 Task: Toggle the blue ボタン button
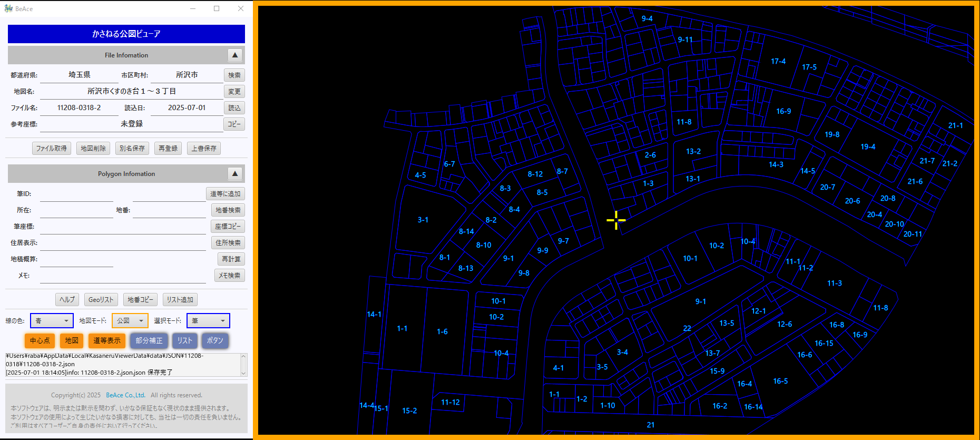[x=215, y=340]
